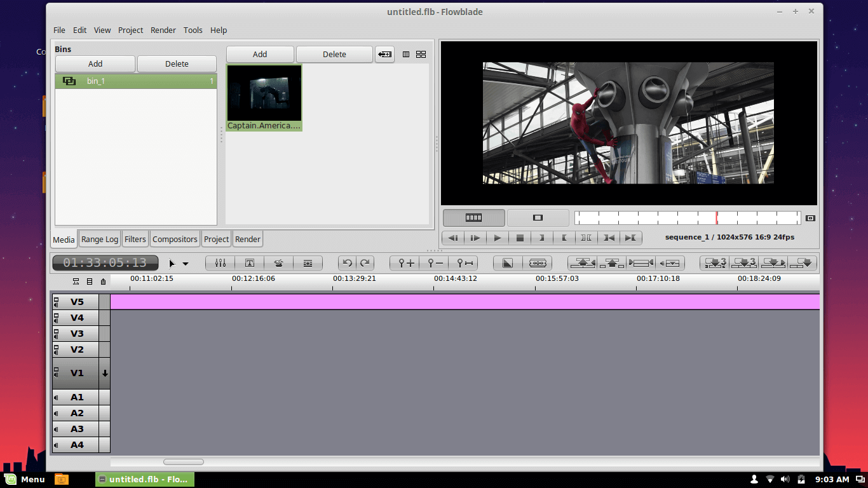Click the Redo arrow icon
Viewport: 868px width, 488px height.
(365, 263)
